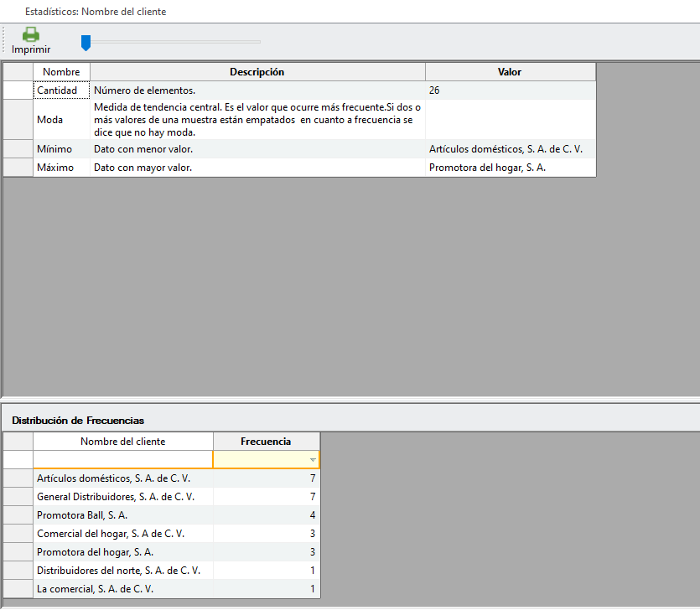700x610 pixels.
Task: Click the Nombre del cliente filter field
Action: (x=122, y=459)
